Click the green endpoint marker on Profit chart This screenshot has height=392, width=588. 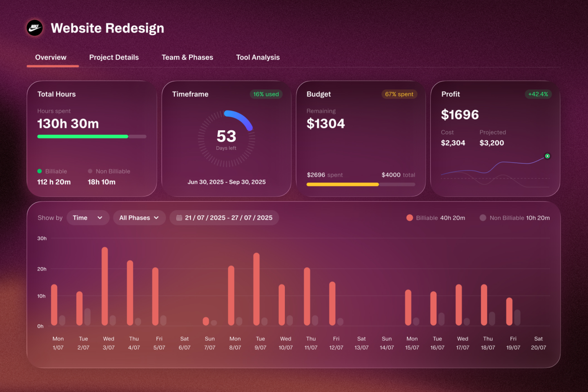click(x=547, y=156)
